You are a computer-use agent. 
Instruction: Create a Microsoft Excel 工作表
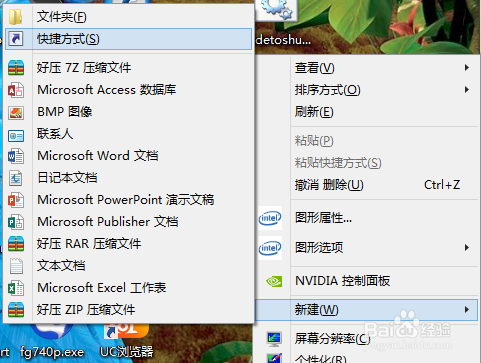pyautogui.click(x=128, y=288)
